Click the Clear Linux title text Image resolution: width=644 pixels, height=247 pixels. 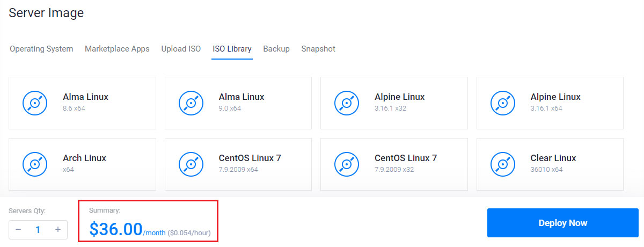[553, 158]
